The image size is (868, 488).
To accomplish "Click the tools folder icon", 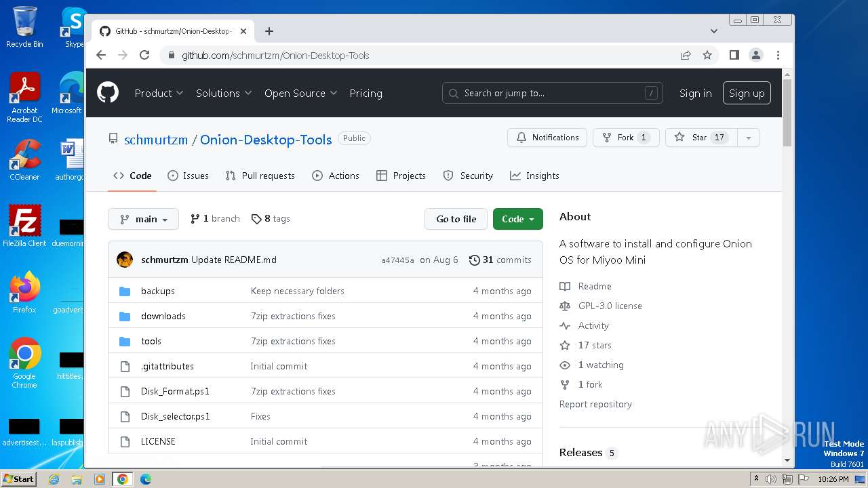I will tap(125, 341).
